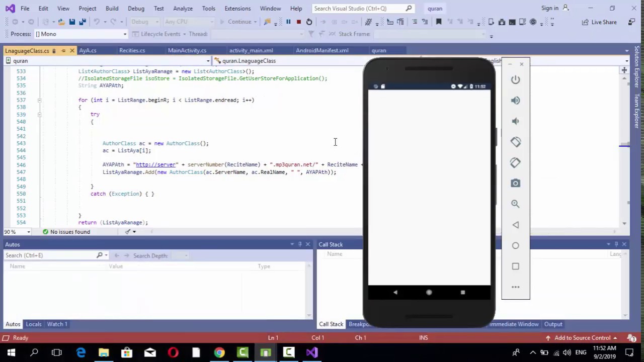Switch to the Output tab
The height and width of the screenshot is (362, 644).
coord(553,324)
